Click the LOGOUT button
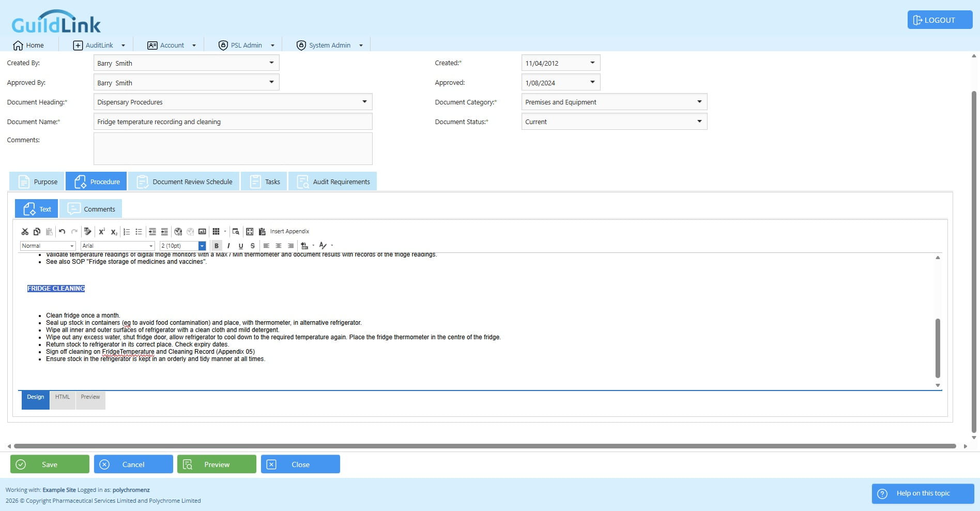The height and width of the screenshot is (511, 980). pos(940,20)
